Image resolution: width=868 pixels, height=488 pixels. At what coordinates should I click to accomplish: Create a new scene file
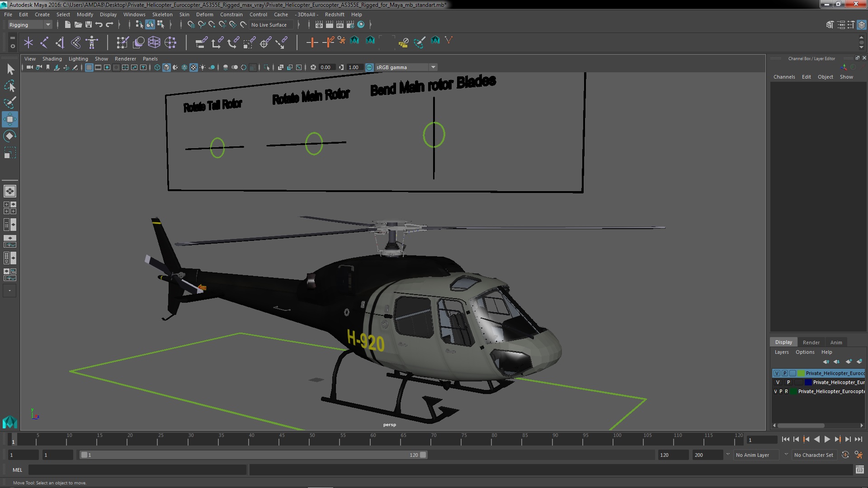coord(67,24)
